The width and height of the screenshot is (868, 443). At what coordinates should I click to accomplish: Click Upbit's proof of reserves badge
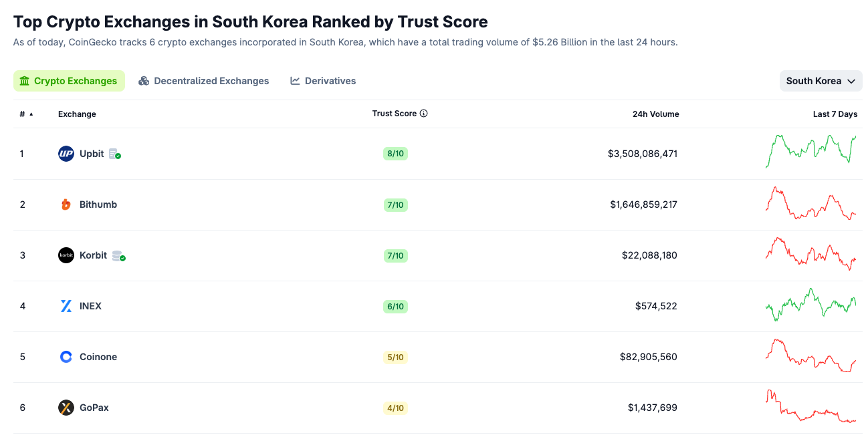pos(115,154)
